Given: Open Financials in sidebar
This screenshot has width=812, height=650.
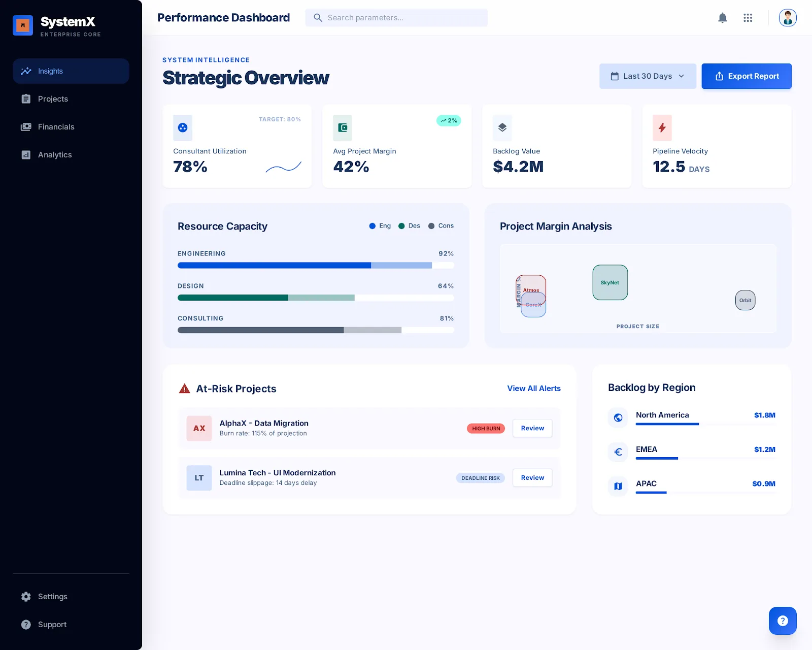Looking at the screenshot, I should pyautogui.click(x=71, y=127).
